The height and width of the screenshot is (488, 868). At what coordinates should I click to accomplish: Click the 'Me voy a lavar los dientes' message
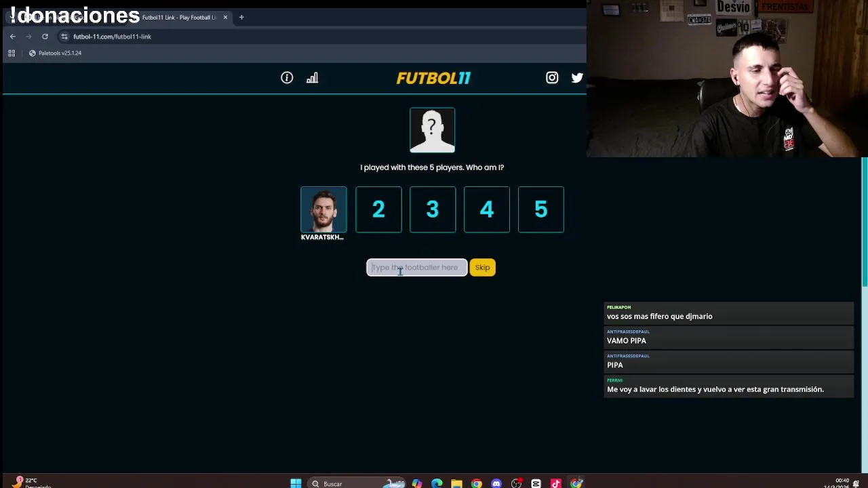click(715, 390)
